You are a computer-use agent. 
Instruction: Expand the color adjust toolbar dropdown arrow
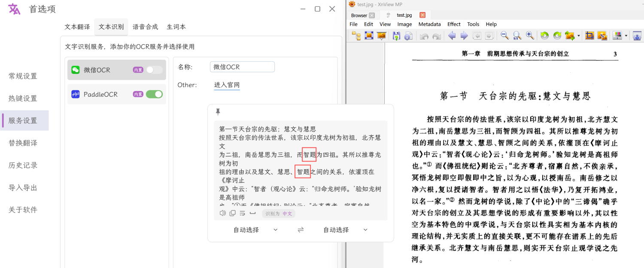coord(626,36)
